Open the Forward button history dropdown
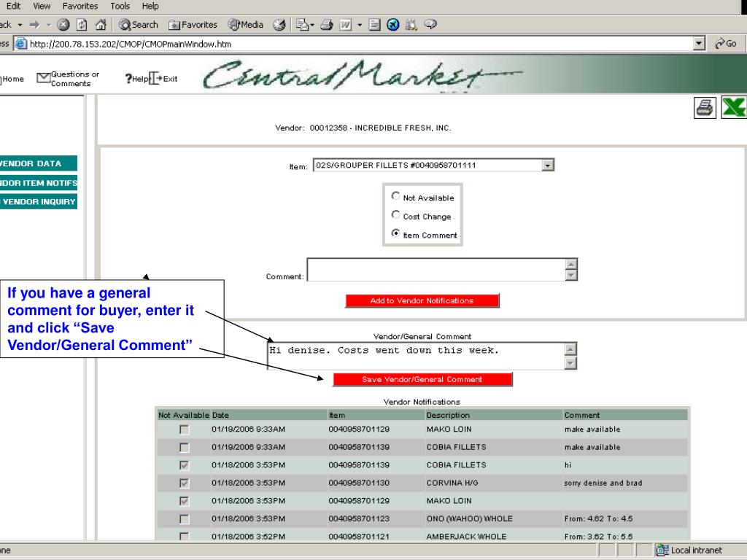The width and height of the screenshot is (747, 560). pos(48,25)
